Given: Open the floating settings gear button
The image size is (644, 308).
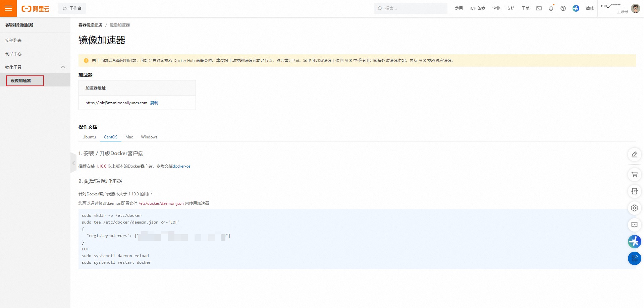Looking at the screenshot, I should pos(634,208).
